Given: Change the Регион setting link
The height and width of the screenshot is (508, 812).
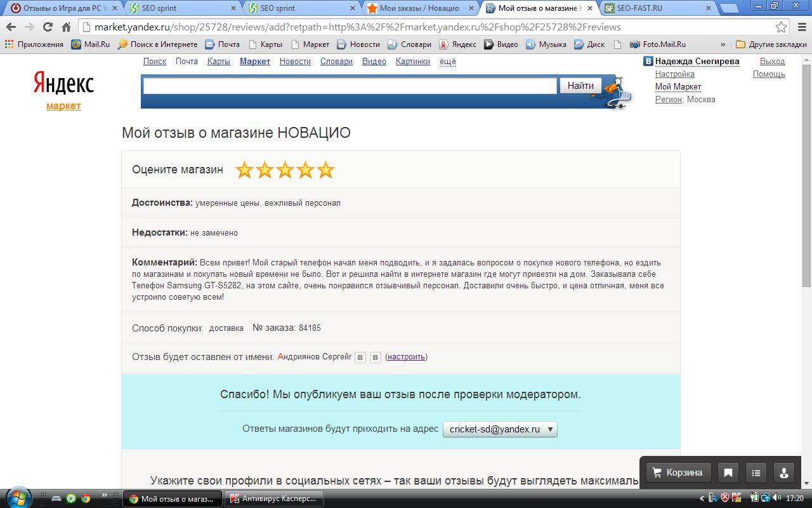Looking at the screenshot, I should click(x=669, y=100).
